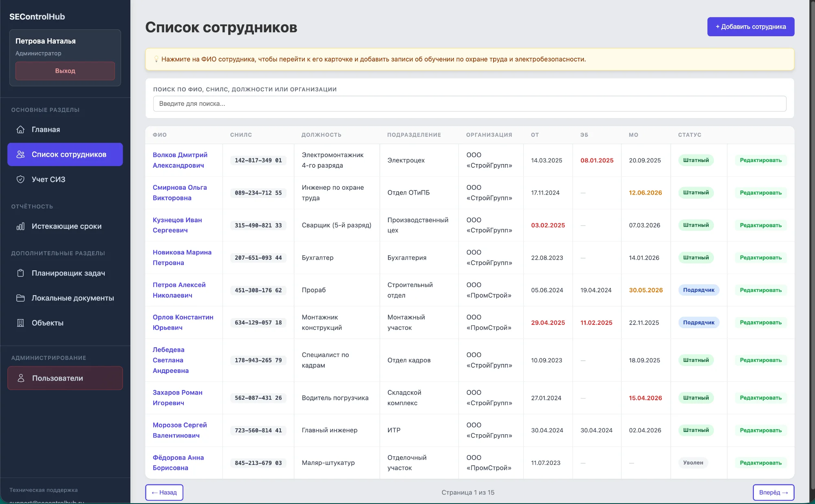
Task: Open Кузнецов Иван Сергеевич's card
Action: [x=177, y=225]
